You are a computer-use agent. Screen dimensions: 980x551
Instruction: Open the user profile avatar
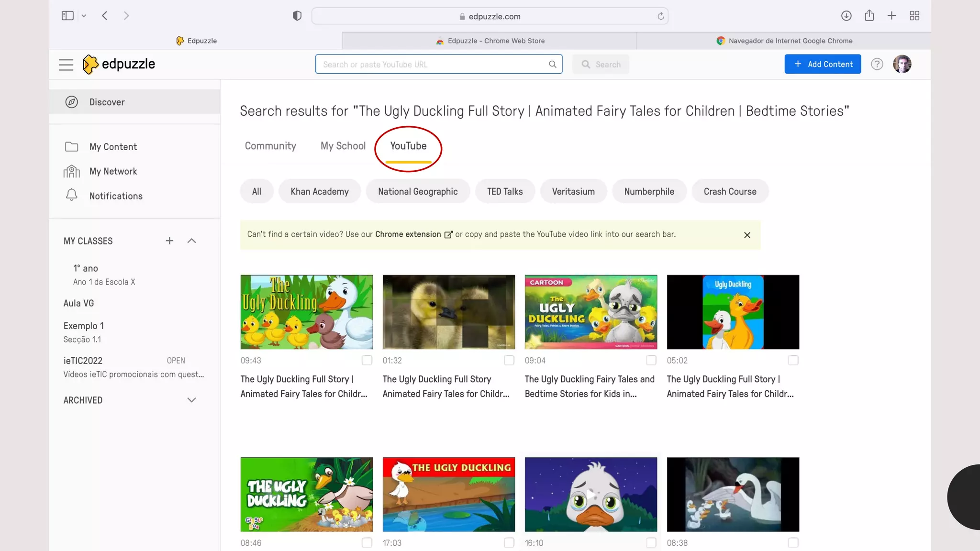point(902,64)
